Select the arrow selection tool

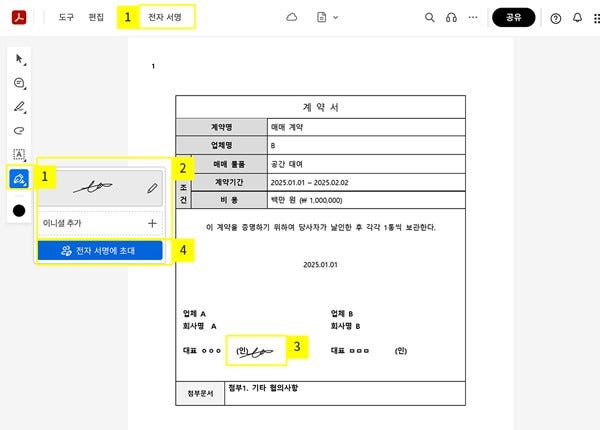click(x=19, y=59)
